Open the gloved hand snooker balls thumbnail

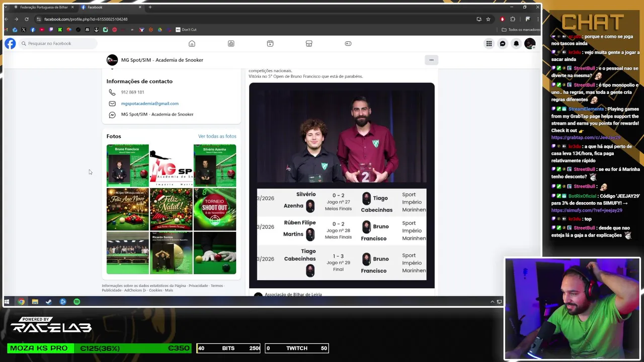click(x=215, y=252)
